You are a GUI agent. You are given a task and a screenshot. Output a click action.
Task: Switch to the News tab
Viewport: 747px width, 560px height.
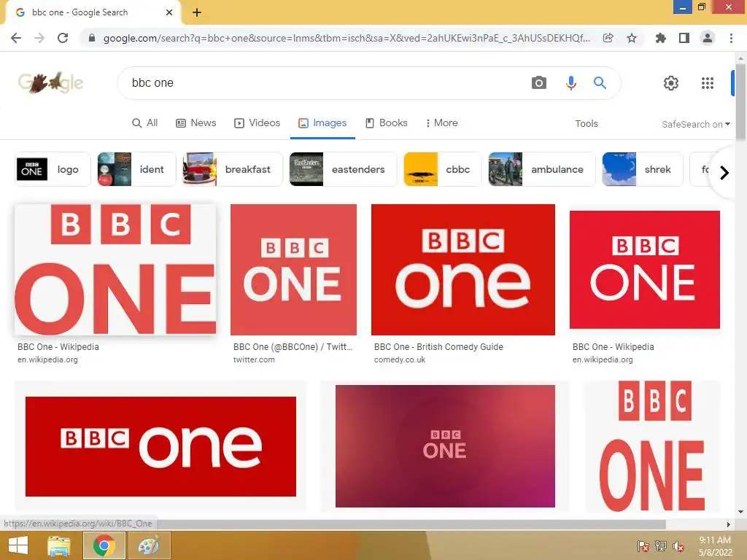pos(196,122)
